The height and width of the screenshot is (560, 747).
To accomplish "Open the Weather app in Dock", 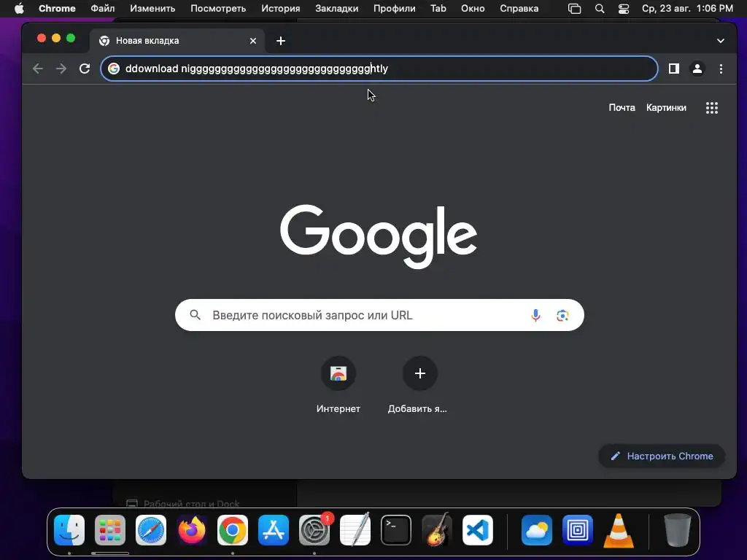I will tap(537, 530).
